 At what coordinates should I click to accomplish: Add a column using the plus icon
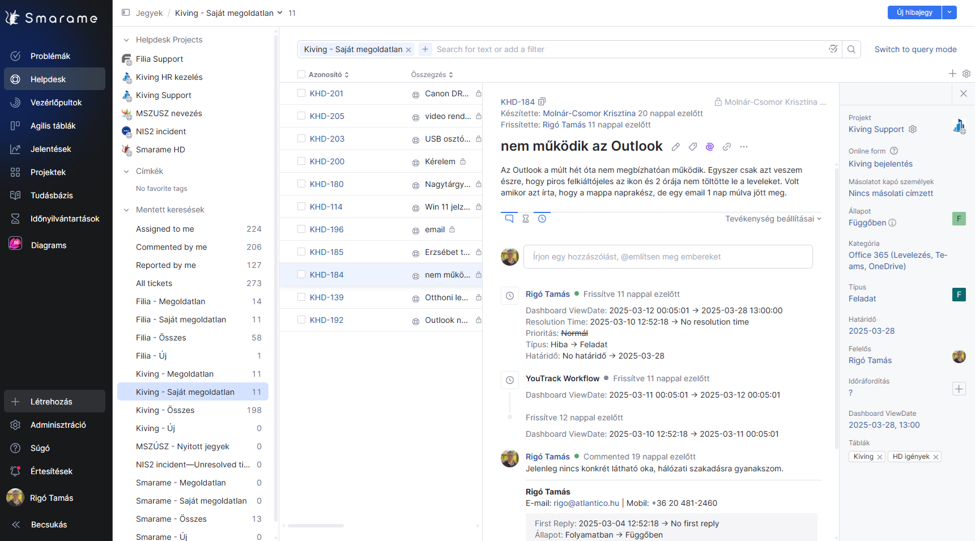952,74
